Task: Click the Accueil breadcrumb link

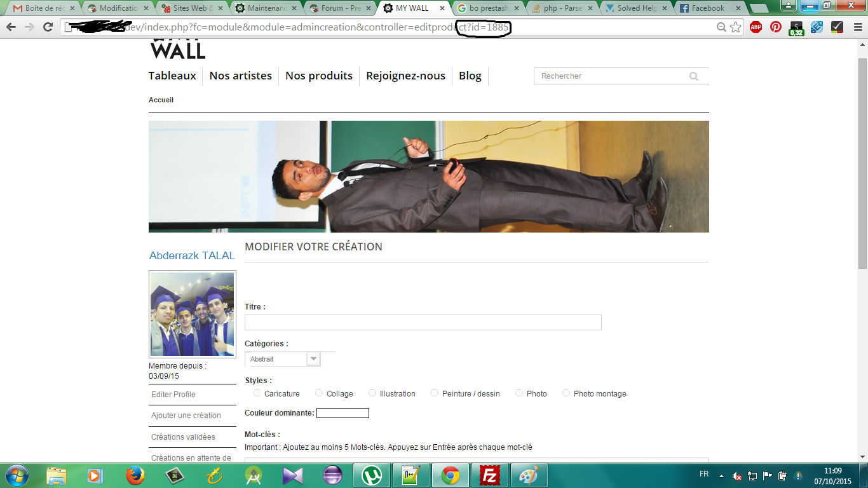Action: [x=161, y=100]
